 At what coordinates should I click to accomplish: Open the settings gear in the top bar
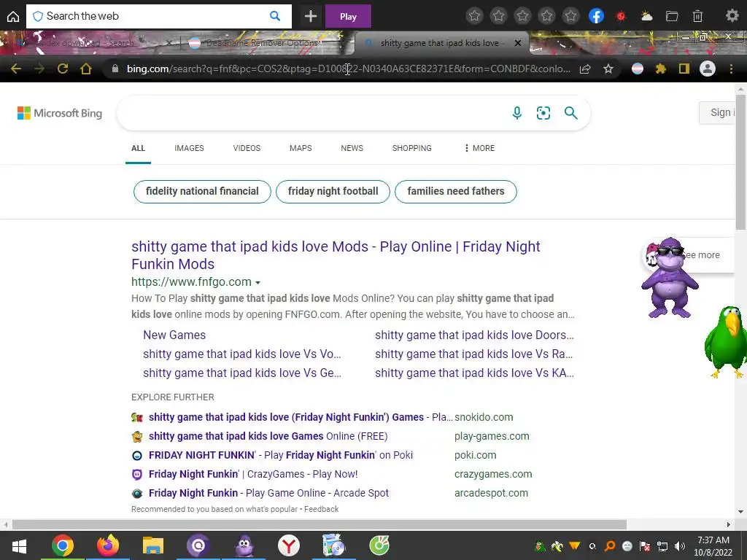(x=732, y=16)
